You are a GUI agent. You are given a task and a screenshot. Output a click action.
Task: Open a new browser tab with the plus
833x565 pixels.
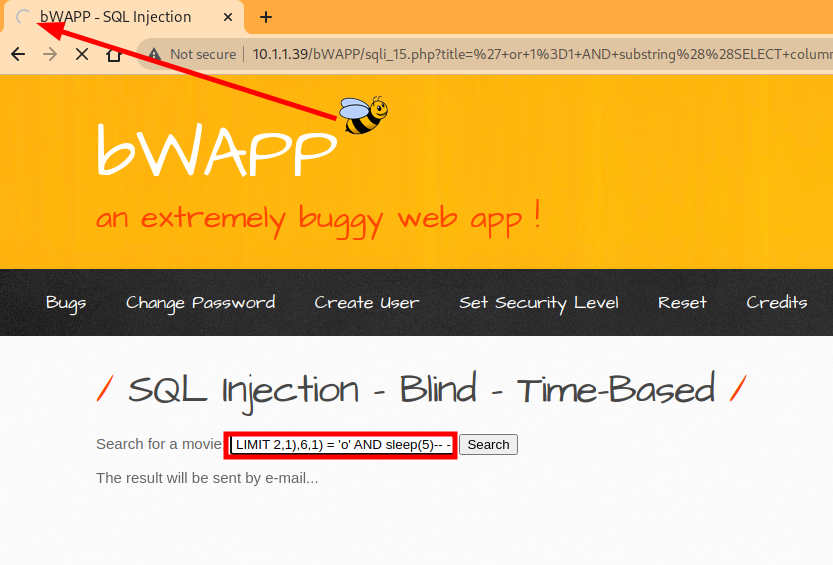266,18
